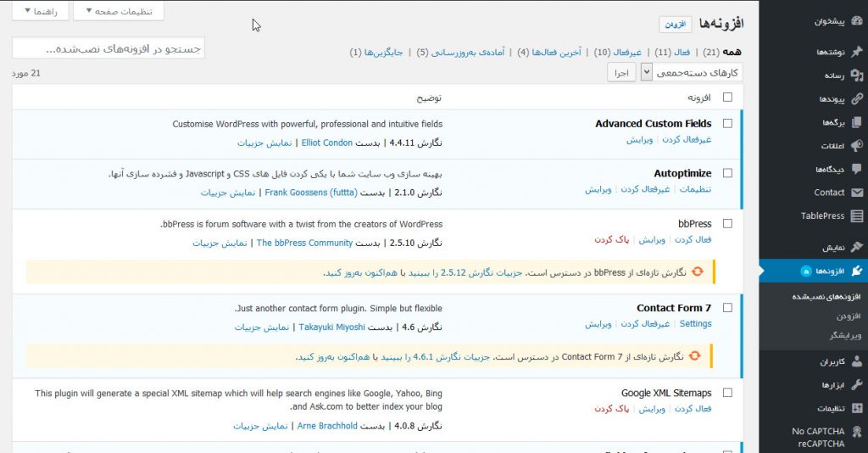Open Installed Plugins (افزونه‌های نصب‌شده) submenu item

click(826, 297)
